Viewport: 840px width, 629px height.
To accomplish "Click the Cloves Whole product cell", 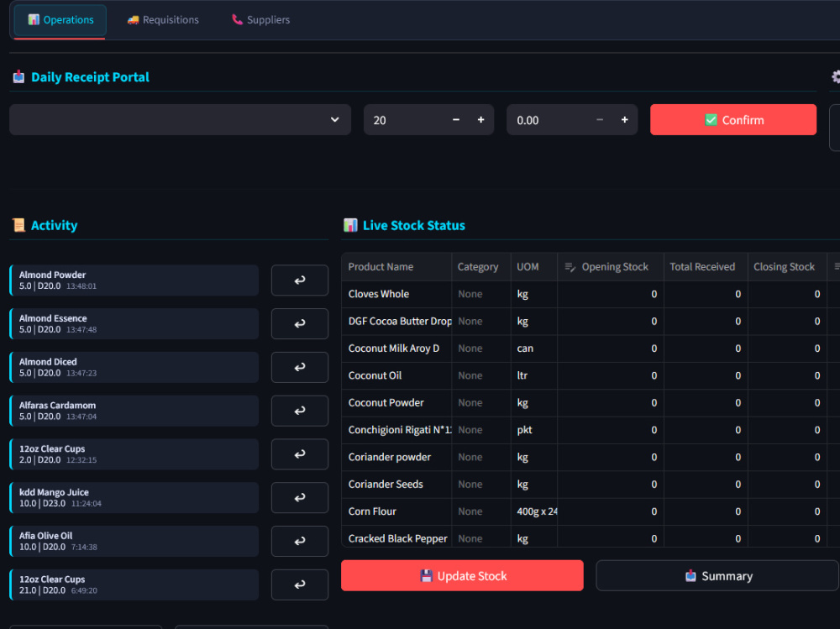I will (x=396, y=294).
